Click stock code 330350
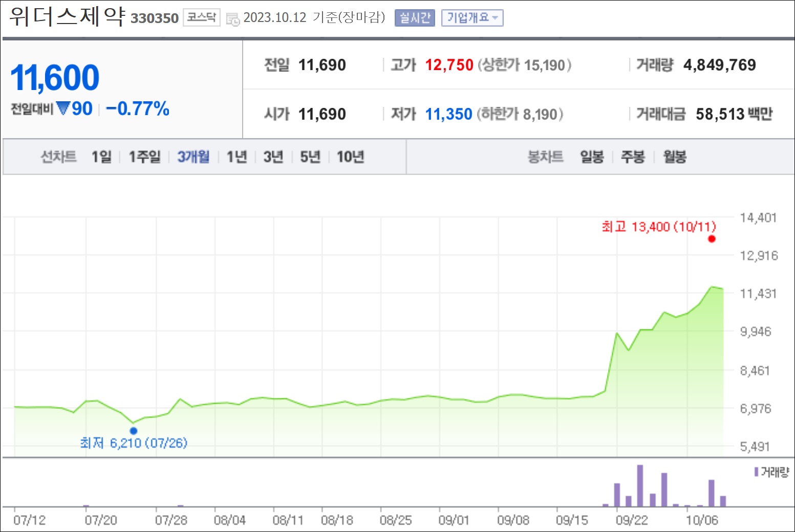The width and height of the screenshot is (795, 532). (155, 18)
